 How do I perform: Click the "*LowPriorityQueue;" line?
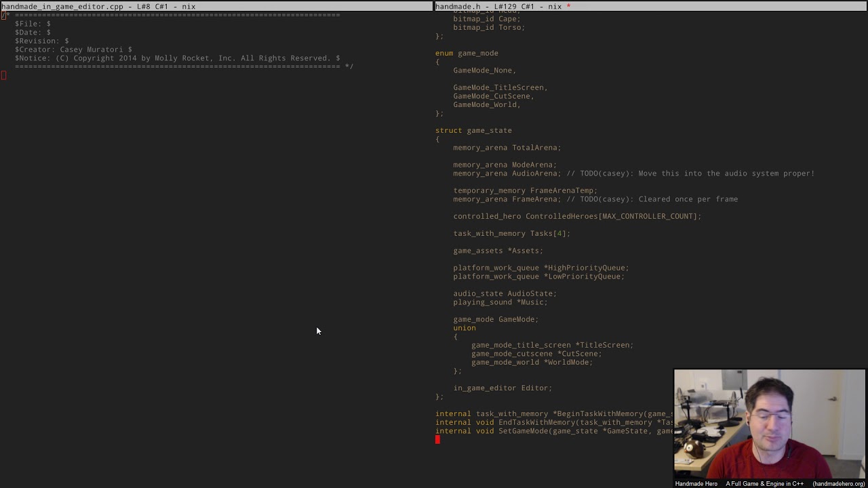(538, 277)
